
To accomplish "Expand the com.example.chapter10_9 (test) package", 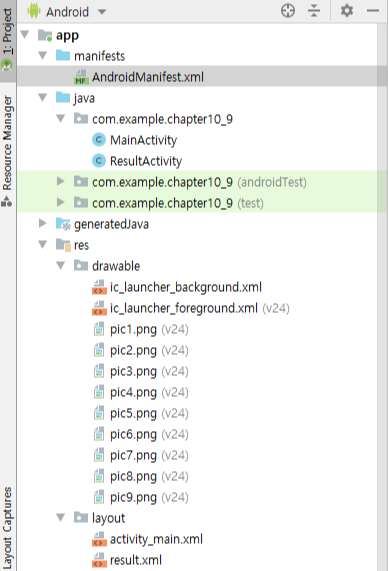I will 60,202.
